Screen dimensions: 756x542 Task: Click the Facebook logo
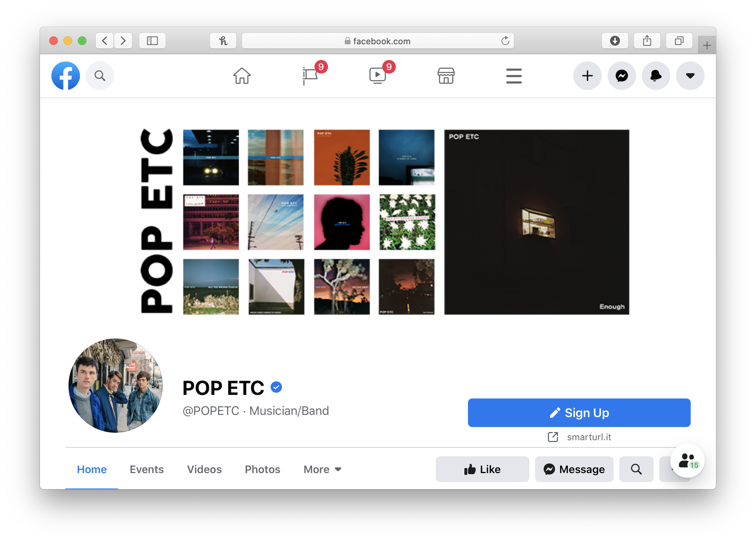pyautogui.click(x=66, y=76)
